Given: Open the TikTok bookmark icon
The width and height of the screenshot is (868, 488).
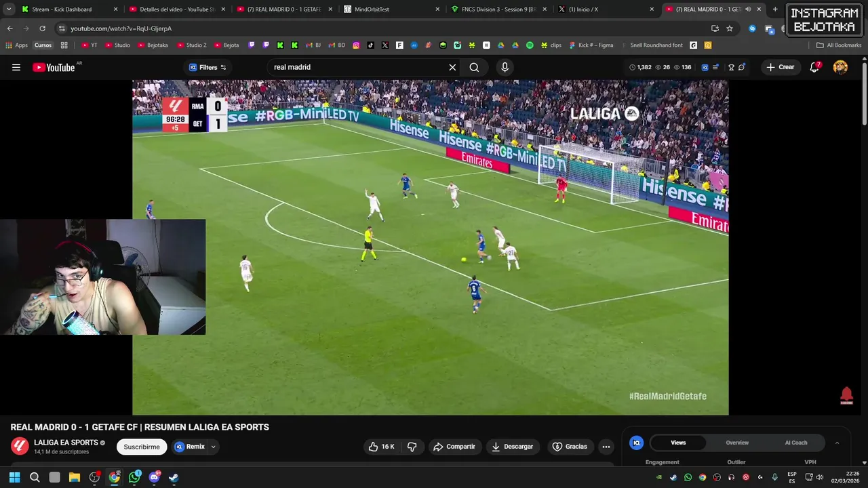Looking at the screenshot, I should (370, 45).
